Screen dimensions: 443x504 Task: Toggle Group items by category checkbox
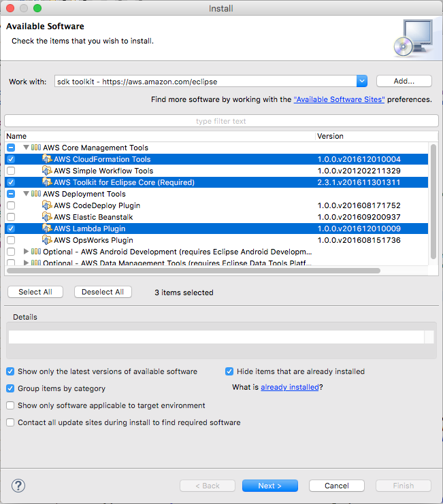(x=10, y=388)
